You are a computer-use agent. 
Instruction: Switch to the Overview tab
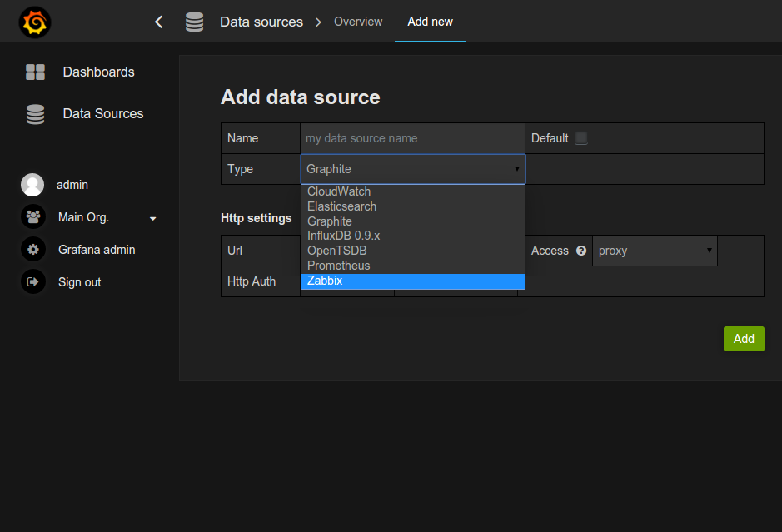click(x=358, y=22)
